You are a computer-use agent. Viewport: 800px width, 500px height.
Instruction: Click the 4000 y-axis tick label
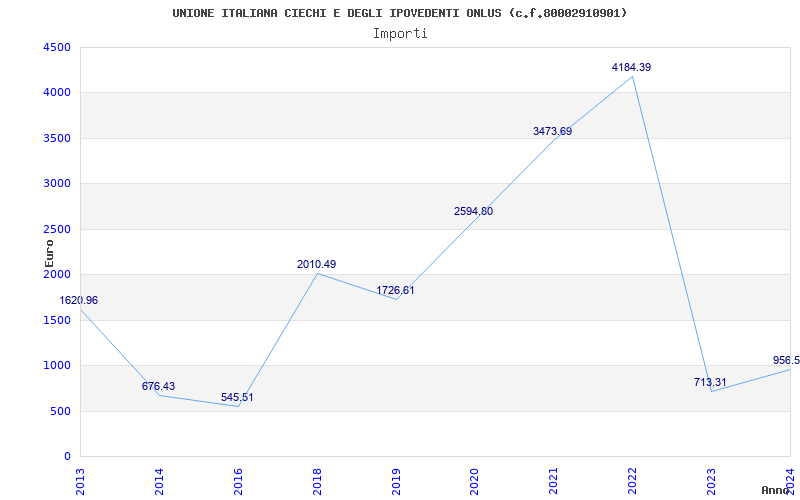click(55, 93)
